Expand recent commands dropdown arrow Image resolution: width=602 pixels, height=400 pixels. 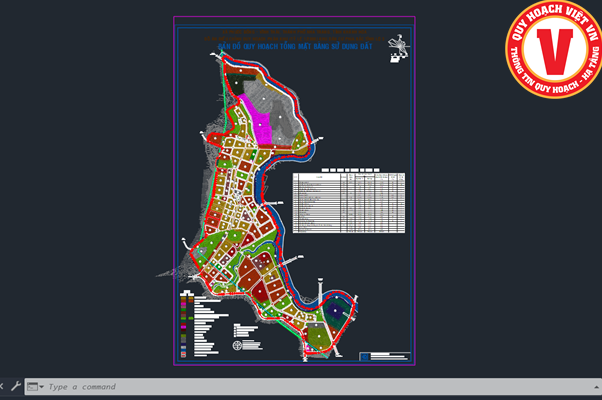[x=41, y=387]
